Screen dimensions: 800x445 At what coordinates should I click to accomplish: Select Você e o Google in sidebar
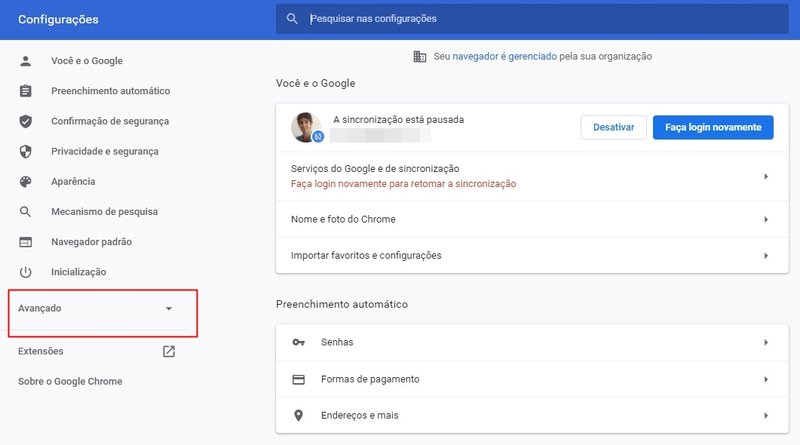pyautogui.click(x=87, y=61)
